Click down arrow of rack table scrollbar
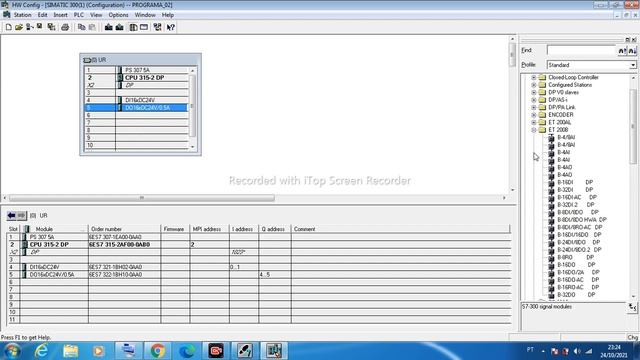The height and width of the screenshot is (360, 640). tap(192, 147)
